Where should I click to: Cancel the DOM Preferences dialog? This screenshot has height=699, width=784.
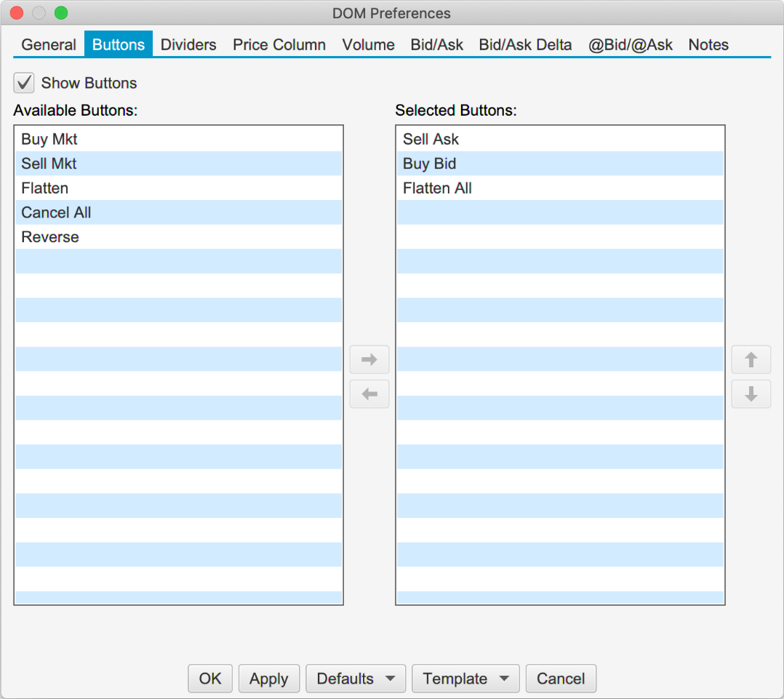pos(560,679)
